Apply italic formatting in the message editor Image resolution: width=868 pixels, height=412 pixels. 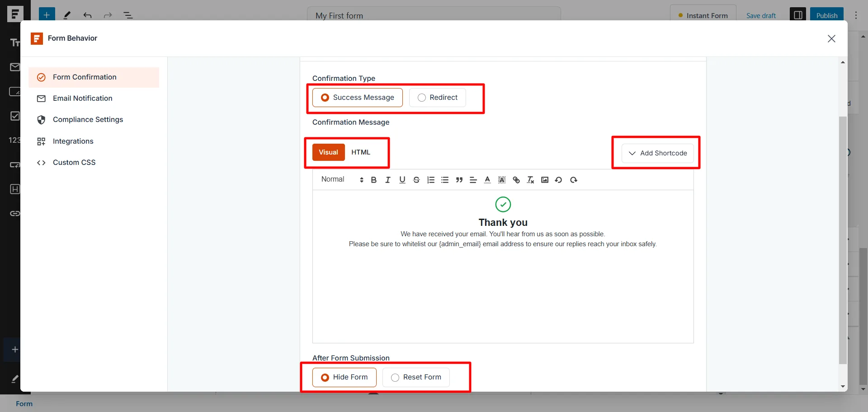(x=388, y=180)
